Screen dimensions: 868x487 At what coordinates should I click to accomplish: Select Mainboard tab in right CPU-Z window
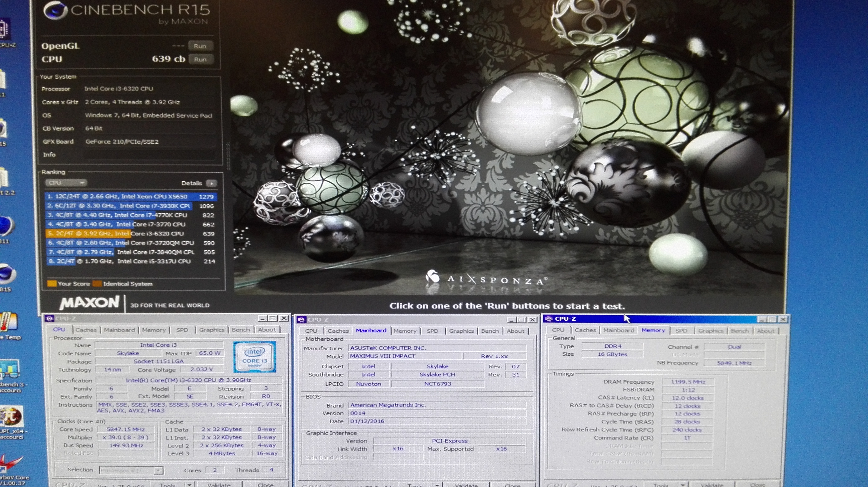click(x=619, y=330)
